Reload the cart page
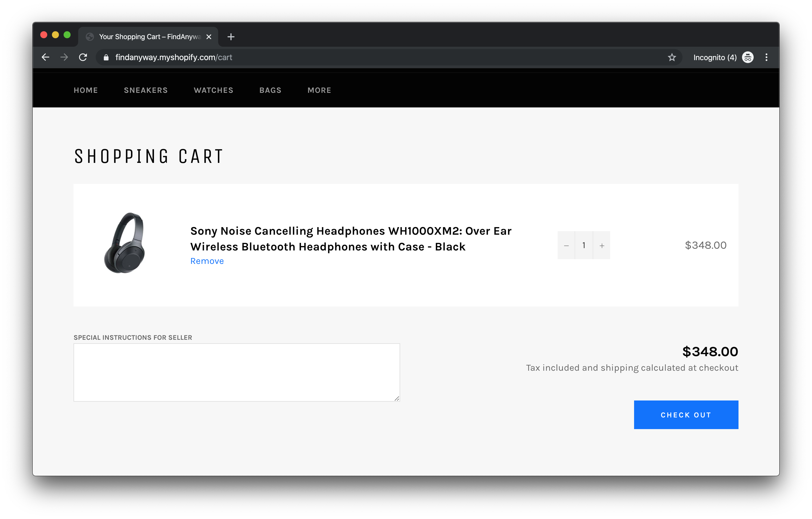 [83, 58]
